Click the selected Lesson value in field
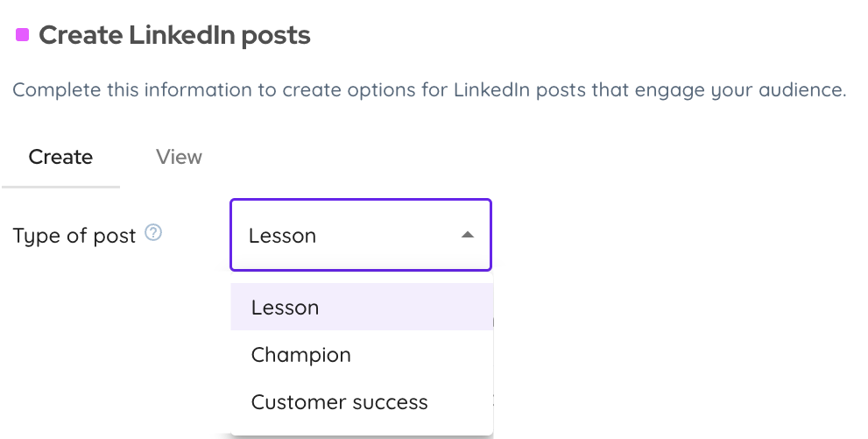Screen dimensions: 868x439 tap(282, 236)
